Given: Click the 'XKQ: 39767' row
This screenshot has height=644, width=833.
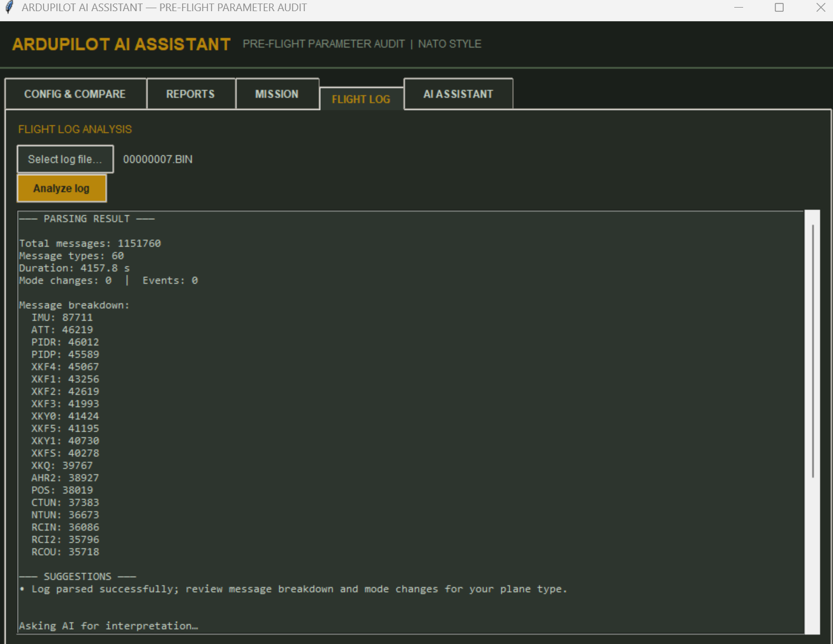Looking at the screenshot, I should (62, 465).
